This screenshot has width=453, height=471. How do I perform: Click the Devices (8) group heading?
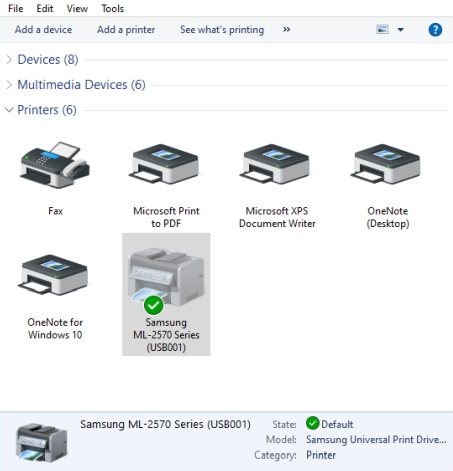click(x=48, y=60)
